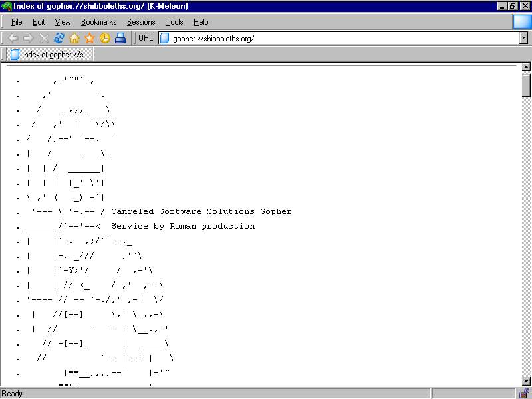Open the File menu

pos(17,22)
